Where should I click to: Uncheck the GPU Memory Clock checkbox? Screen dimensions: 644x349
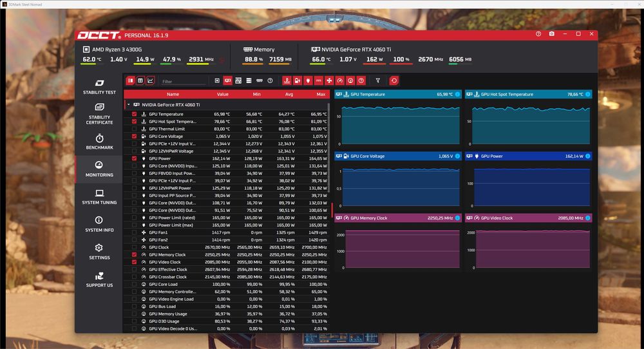click(x=135, y=254)
